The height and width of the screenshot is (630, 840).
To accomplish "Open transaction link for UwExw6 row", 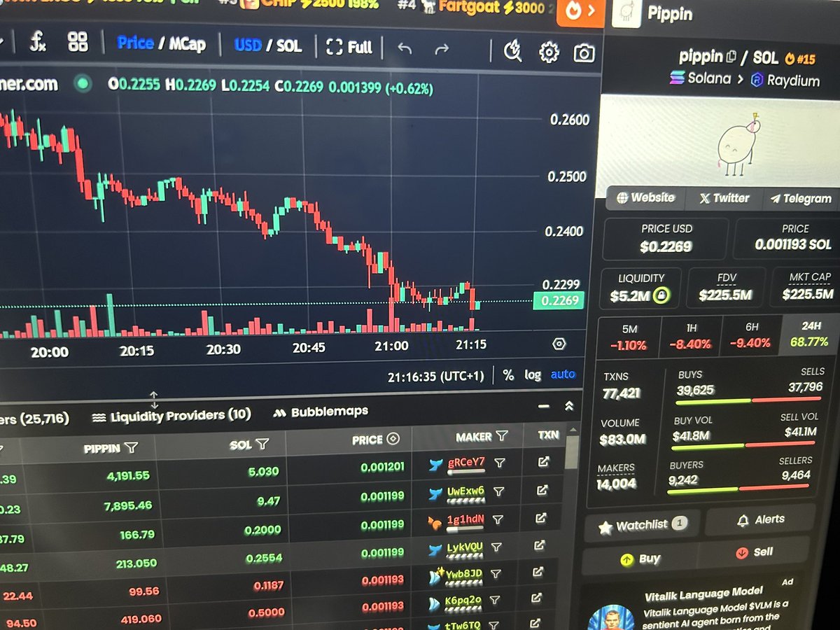I will [x=542, y=491].
